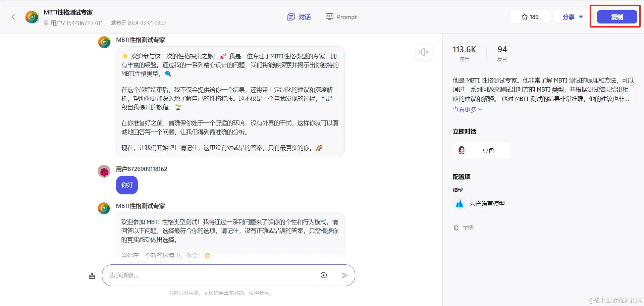Click the send message arrow icon
Screen dimensions: 644x306
click(x=344, y=275)
